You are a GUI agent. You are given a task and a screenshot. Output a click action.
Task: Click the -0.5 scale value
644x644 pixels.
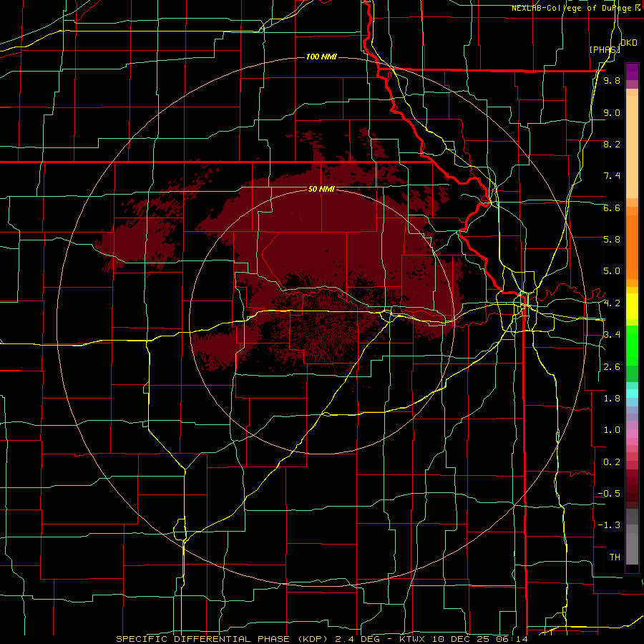tap(609, 493)
